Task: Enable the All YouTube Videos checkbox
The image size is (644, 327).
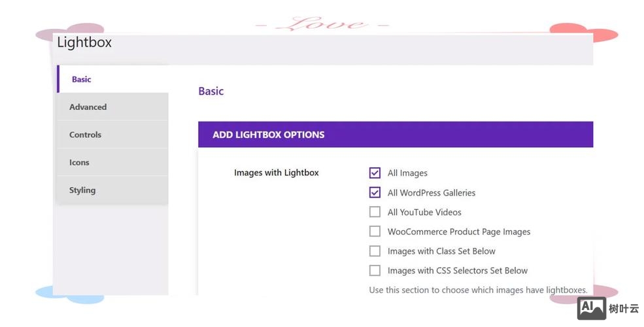Action: (x=375, y=212)
